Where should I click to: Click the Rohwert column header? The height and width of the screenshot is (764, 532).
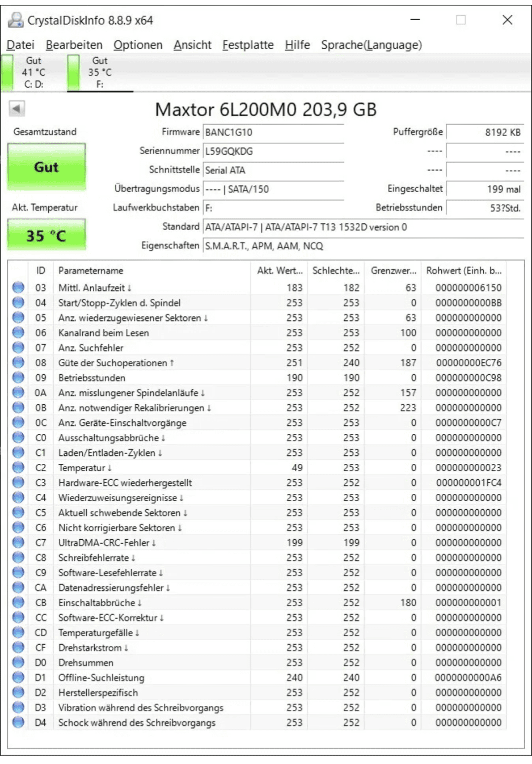click(464, 270)
